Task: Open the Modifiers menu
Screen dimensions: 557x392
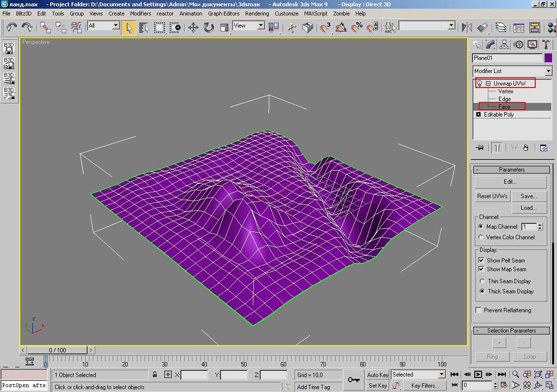Action: [x=140, y=14]
